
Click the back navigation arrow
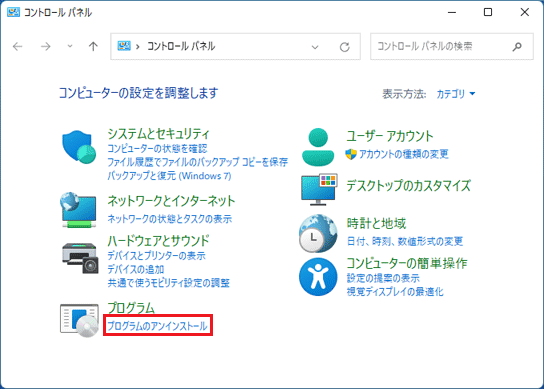point(17,46)
